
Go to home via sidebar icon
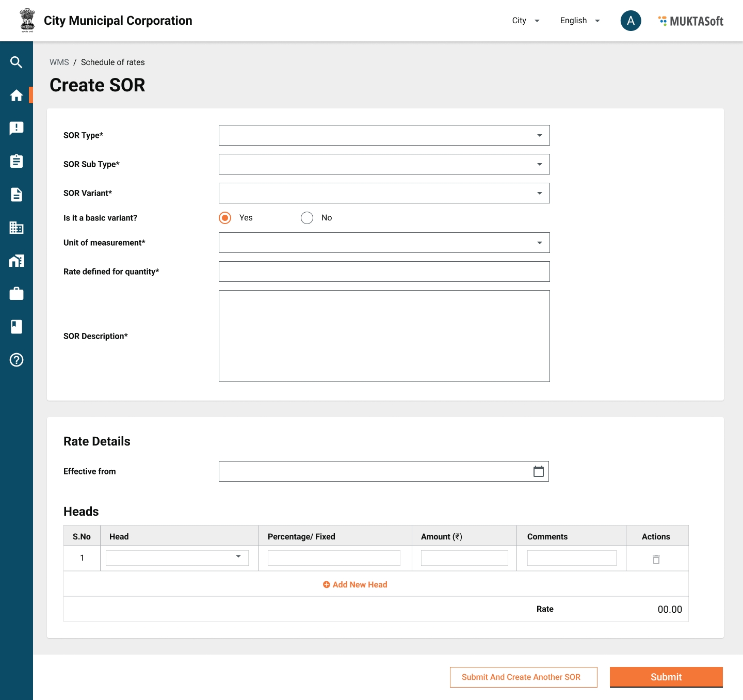pos(17,96)
